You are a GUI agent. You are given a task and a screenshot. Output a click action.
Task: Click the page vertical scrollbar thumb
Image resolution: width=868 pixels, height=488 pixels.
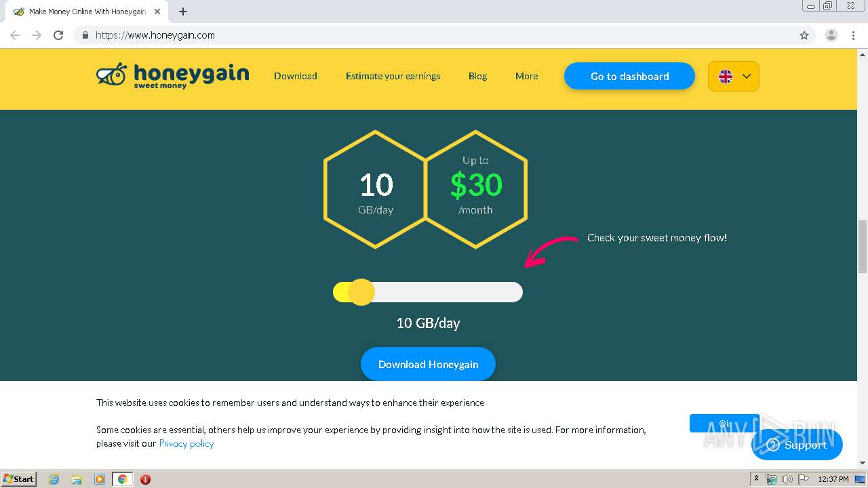point(863,246)
